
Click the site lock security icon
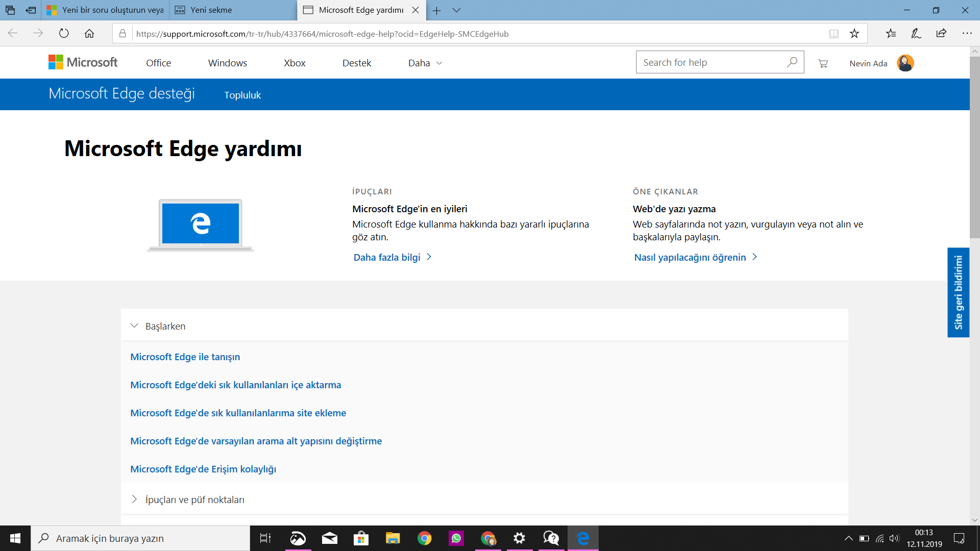tap(122, 34)
